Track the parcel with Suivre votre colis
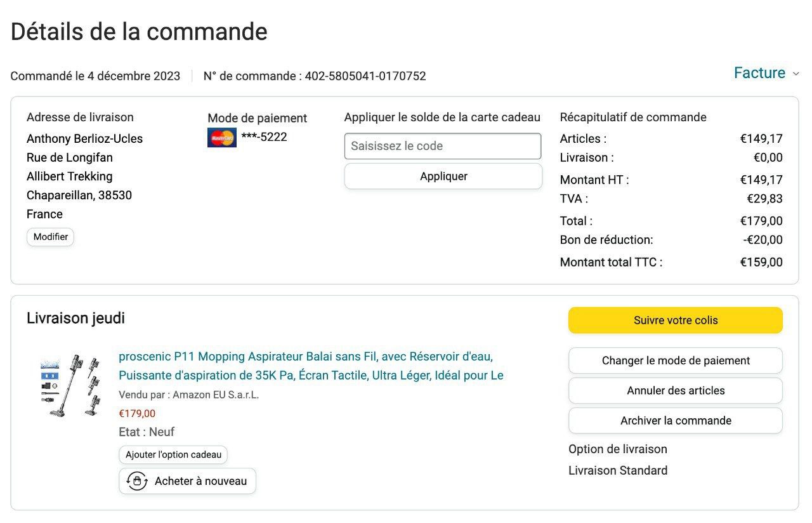This screenshot has width=812, height=523. pyautogui.click(x=675, y=321)
